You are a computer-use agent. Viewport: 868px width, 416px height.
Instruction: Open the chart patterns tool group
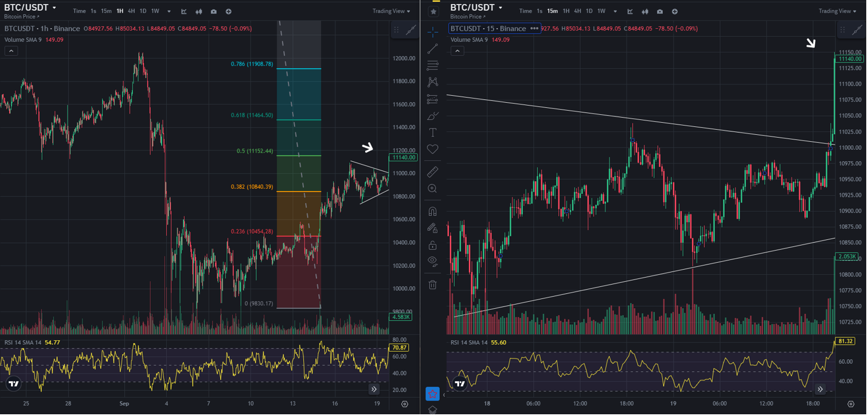point(433,82)
